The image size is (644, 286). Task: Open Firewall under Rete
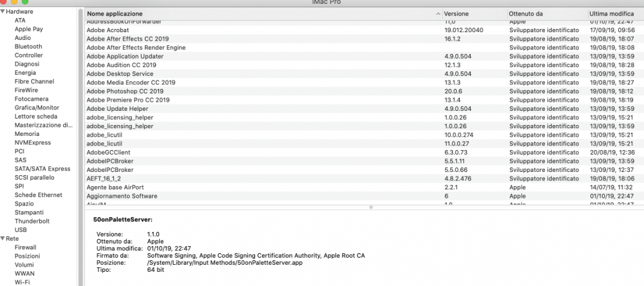[26, 247]
